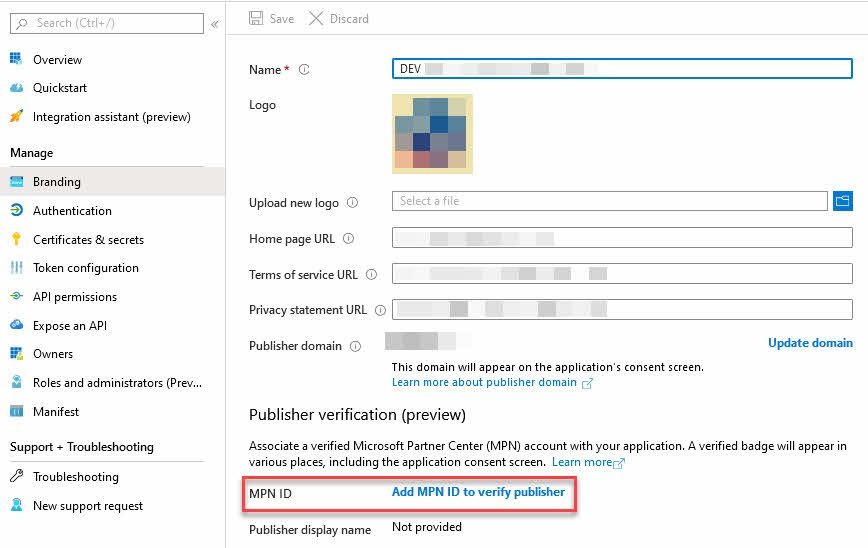Click the info icon beside Privacy statement URL
Viewport: 868px width, 548px height.
pyautogui.click(x=380, y=310)
